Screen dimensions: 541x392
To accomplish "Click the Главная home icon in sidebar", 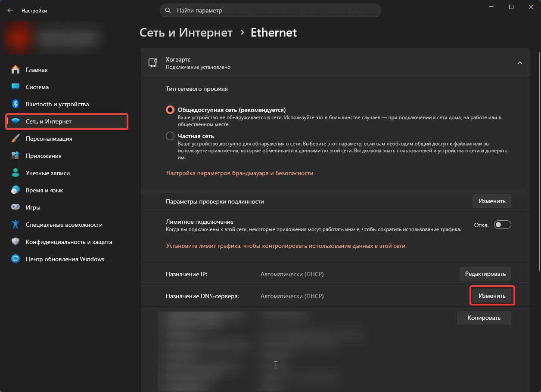I will pos(16,70).
